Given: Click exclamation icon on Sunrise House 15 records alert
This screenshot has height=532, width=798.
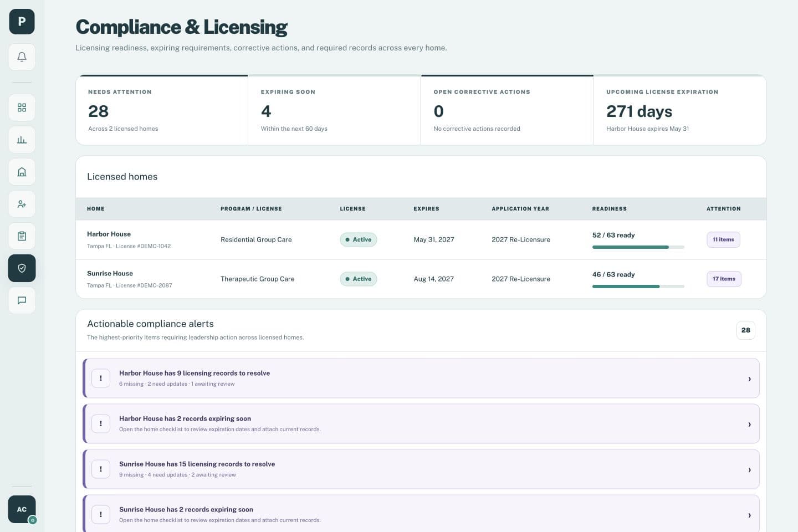Looking at the screenshot, I should click(x=100, y=469).
